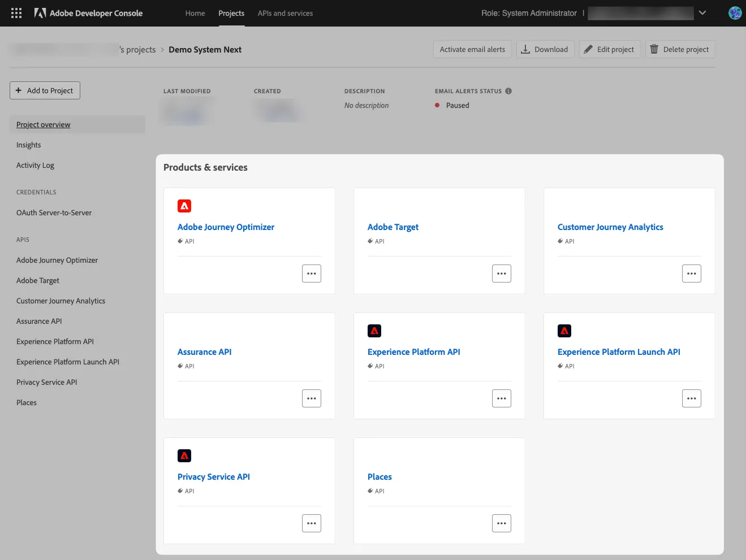The height and width of the screenshot is (560, 746).
Task: Download the project
Action: (x=545, y=49)
